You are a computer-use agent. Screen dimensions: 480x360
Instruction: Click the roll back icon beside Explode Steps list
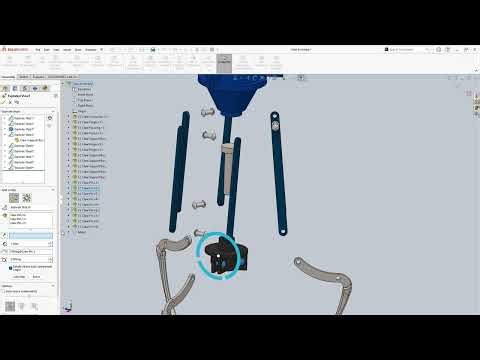[x=50, y=118]
